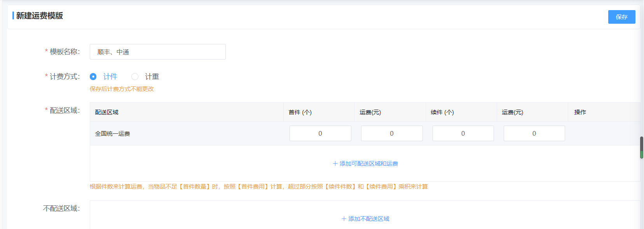Click the freight input right of 首件
Image resolution: width=644 pixels, height=229 pixels.
391,133
